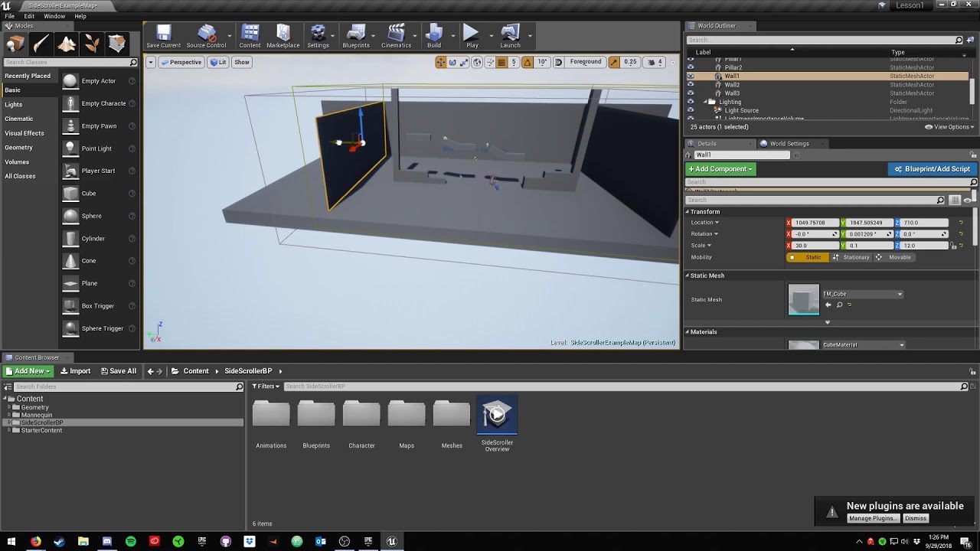
Task: Click the Build toolbar icon
Action: pyautogui.click(x=434, y=36)
